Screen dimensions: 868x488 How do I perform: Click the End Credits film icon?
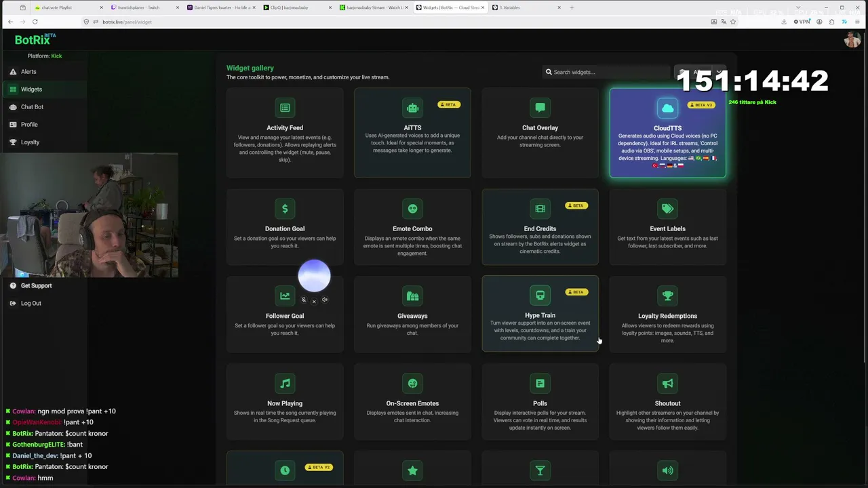[540, 209]
